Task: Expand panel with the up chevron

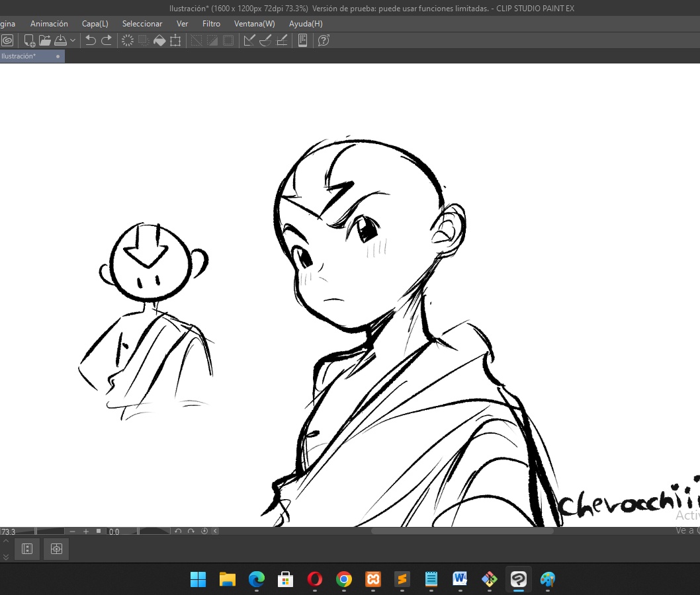Action: click(x=6, y=541)
